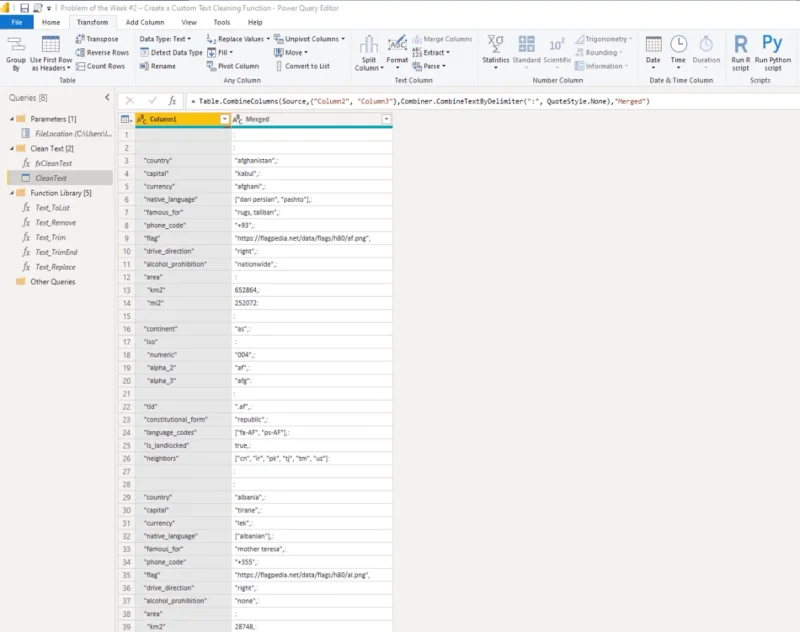Screen dimensions: 800x632
Task: Click the Transpose button
Action: point(97,39)
